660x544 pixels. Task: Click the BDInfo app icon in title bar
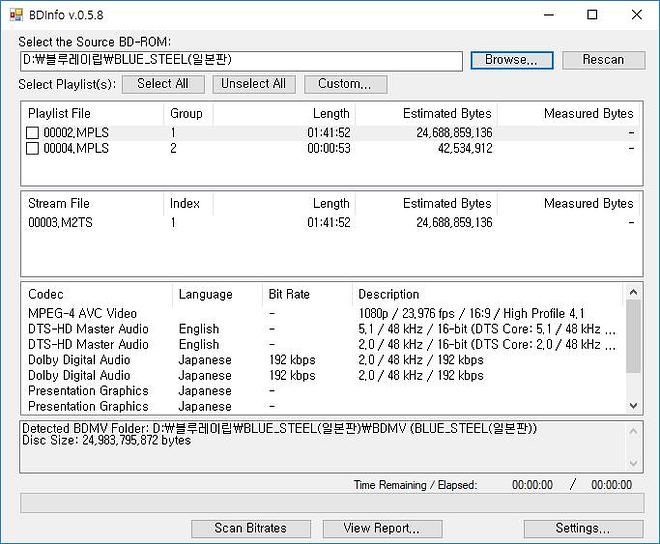(x=15, y=15)
